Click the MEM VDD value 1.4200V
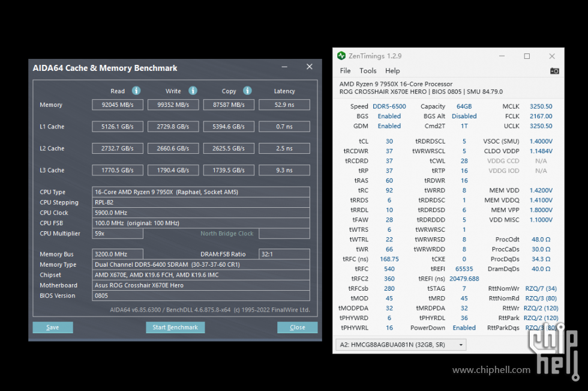Image resolution: width=588 pixels, height=391 pixels. (x=541, y=190)
